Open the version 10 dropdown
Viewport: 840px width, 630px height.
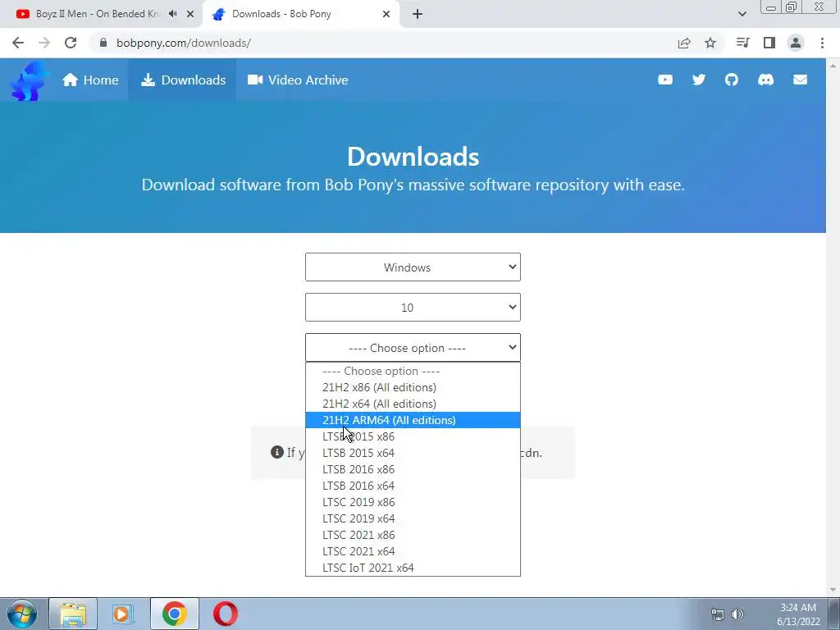click(x=413, y=308)
